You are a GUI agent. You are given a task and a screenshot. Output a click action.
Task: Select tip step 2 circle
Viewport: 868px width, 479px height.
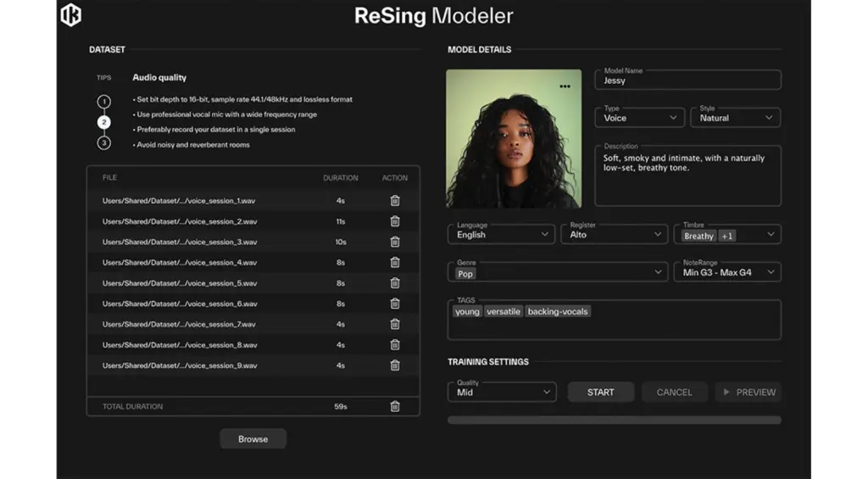click(x=103, y=122)
